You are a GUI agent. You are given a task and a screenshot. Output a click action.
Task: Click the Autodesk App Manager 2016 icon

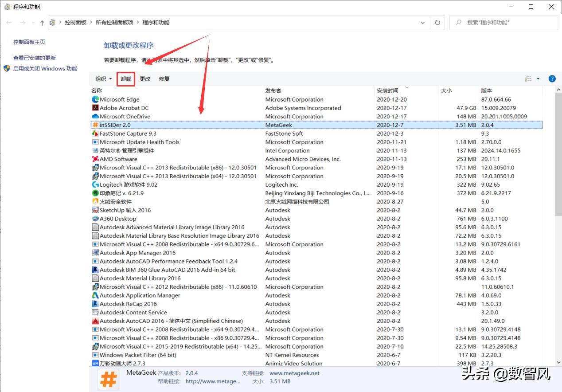95,253
